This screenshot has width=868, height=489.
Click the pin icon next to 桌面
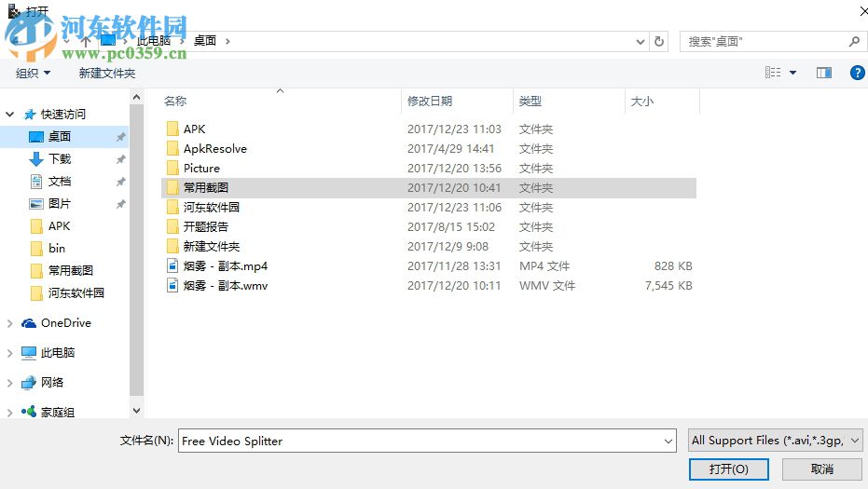click(x=120, y=137)
